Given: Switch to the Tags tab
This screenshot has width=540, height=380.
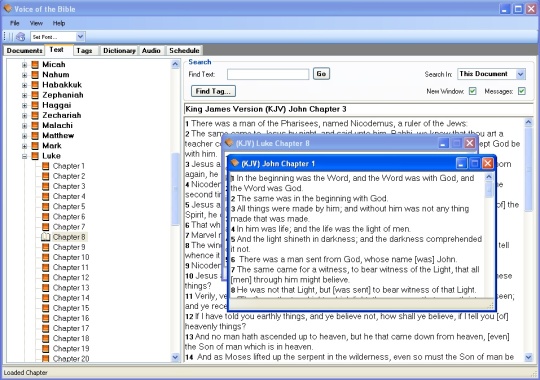Looking at the screenshot, I should [x=84, y=51].
